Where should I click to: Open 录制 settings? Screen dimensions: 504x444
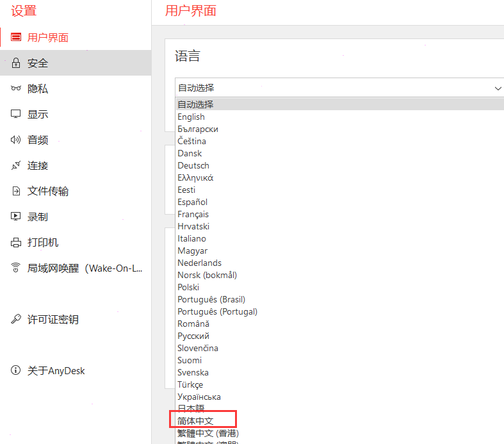tap(76, 217)
